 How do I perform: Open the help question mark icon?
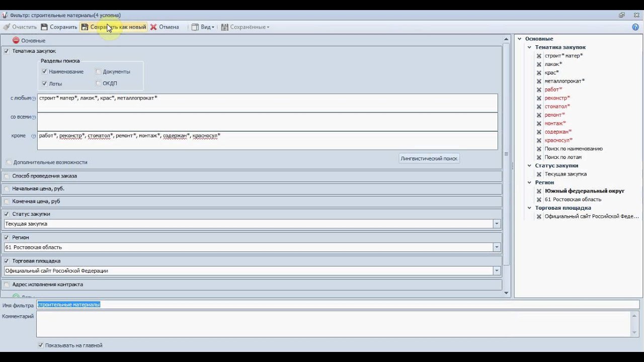[x=635, y=27]
